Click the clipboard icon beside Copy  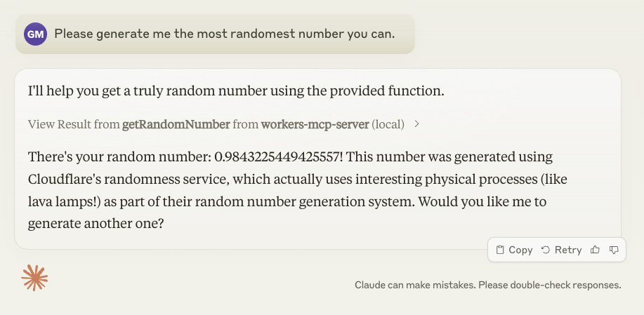500,250
